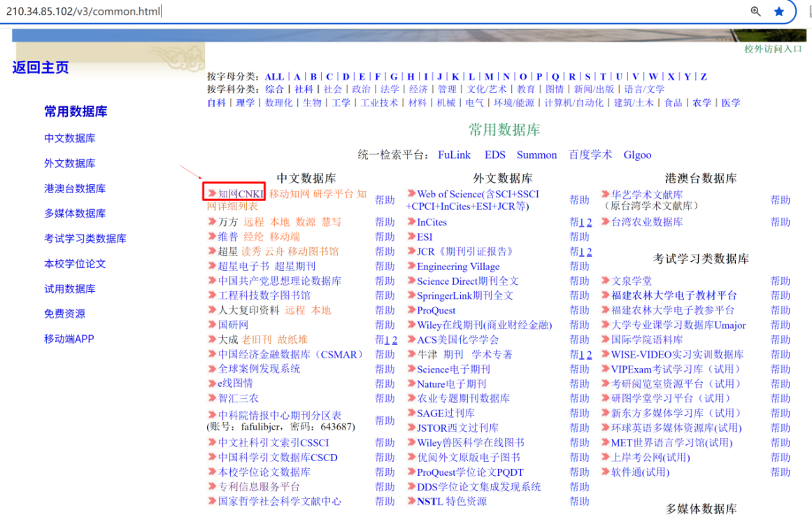Open 中国共产党思想理论数据库 link
The image size is (812, 522).
click(280, 281)
